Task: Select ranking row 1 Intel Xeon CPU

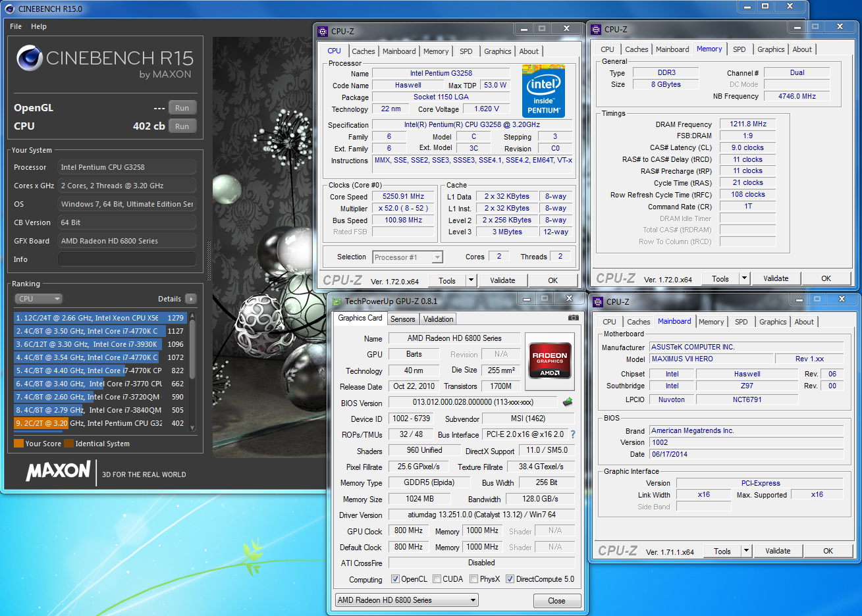Action: pos(100,318)
